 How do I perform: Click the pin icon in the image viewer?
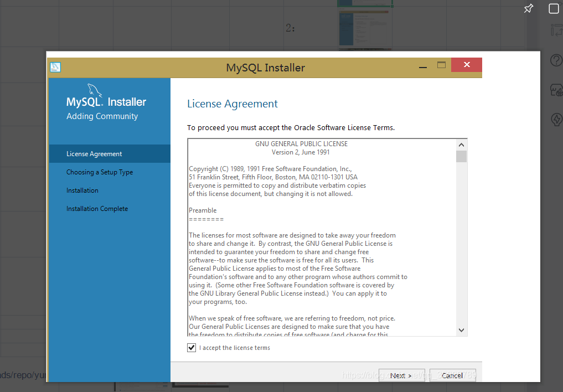[529, 8]
